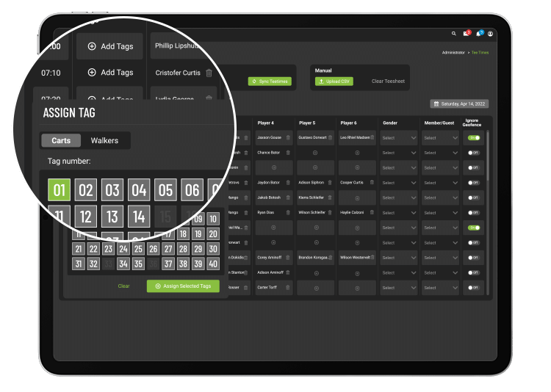Screen dimensions: 551x392
Task: Open first row Member/Guest dropdown
Action: pos(439,137)
